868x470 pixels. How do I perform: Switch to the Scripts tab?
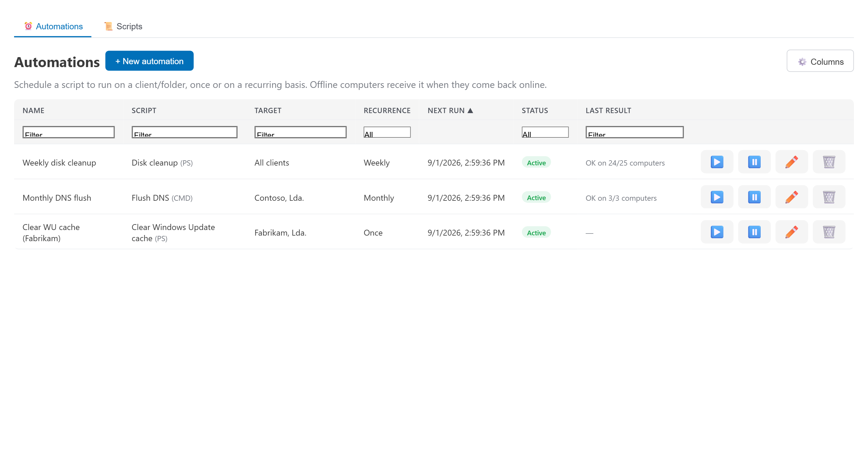pos(123,26)
